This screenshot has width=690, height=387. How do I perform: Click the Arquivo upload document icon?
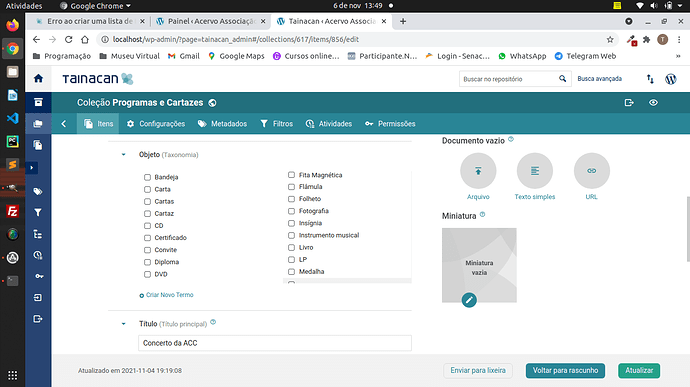coord(478,171)
